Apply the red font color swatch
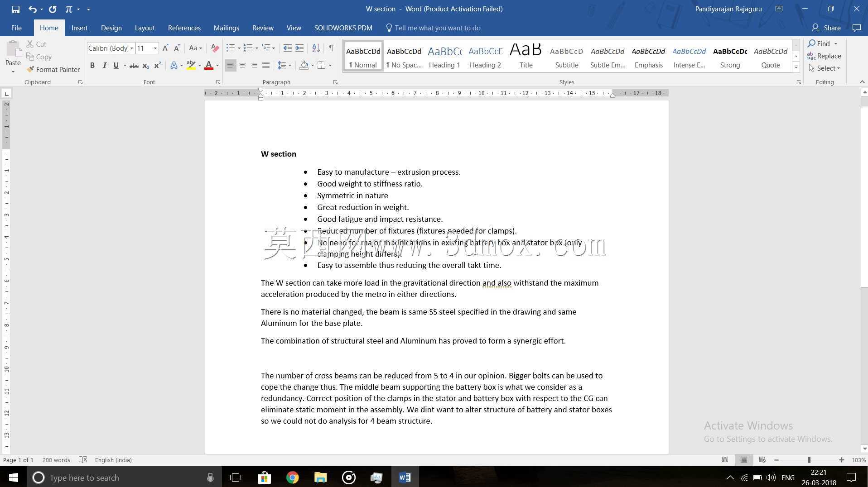 [209, 66]
